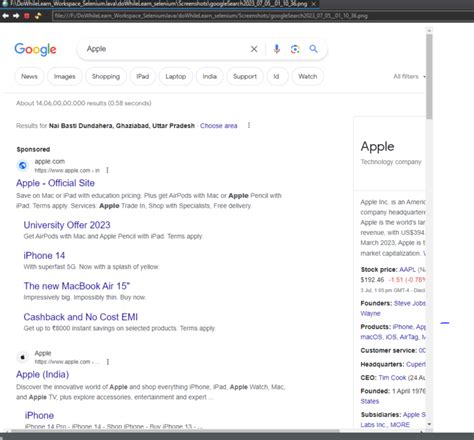
Task: Click the back arrow in the toolbar
Action: (5, 16)
